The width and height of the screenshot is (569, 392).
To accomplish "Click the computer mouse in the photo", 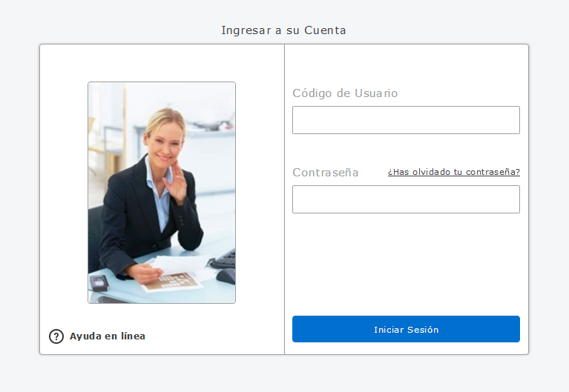I will [x=226, y=276].
